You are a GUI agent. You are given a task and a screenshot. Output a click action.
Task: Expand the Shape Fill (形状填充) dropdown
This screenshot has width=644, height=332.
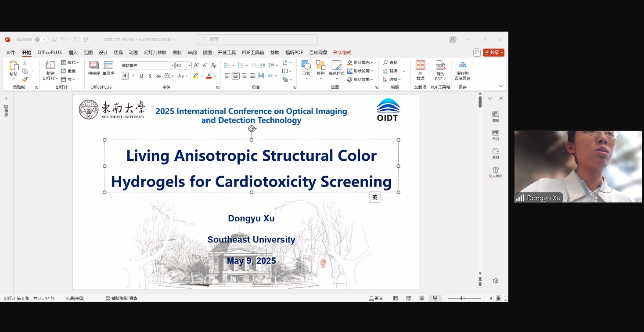pyautogui.click(x=372, y=63)
